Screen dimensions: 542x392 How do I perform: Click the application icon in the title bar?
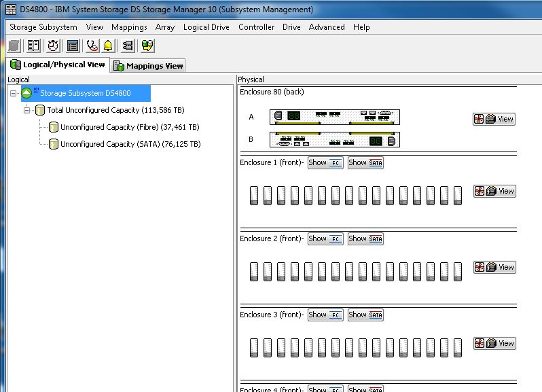pyautogui.click(x=11, y=10)
